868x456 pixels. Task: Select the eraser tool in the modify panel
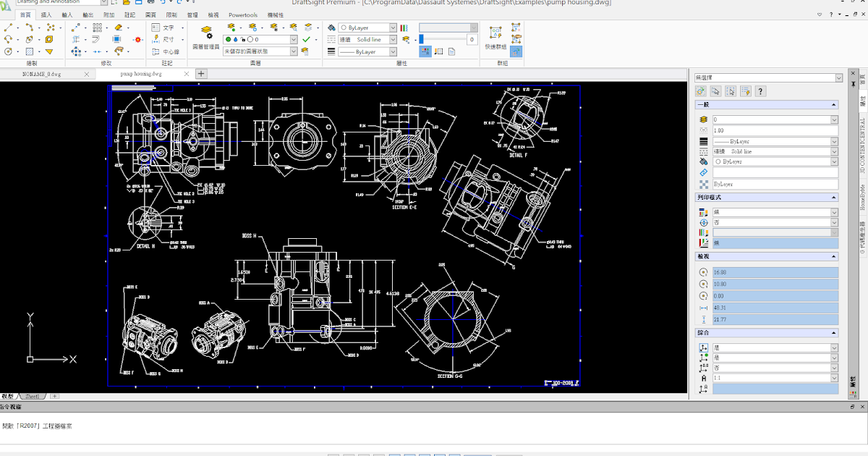pyautogui.click(x=118, y=28)
